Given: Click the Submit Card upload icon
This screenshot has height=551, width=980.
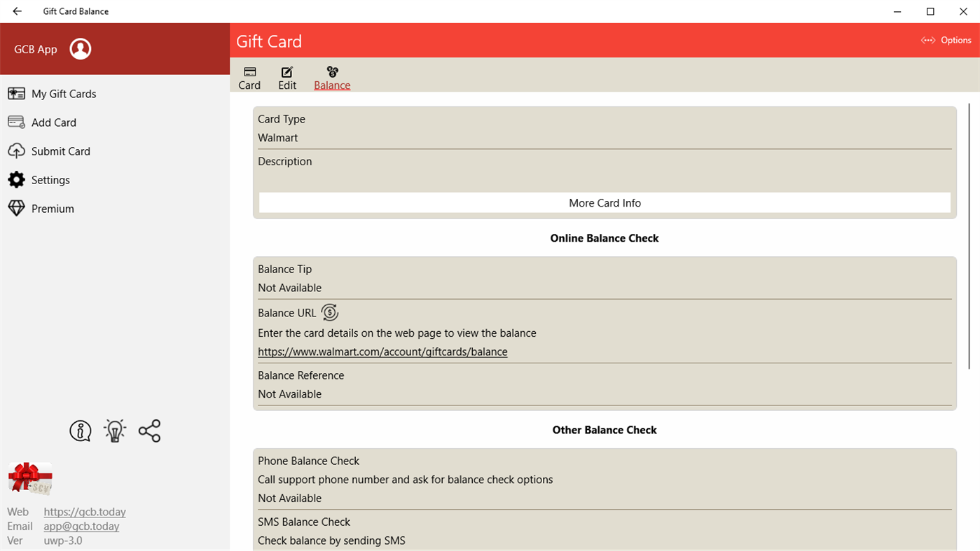Looking at the screenshot, I should 15,151.
